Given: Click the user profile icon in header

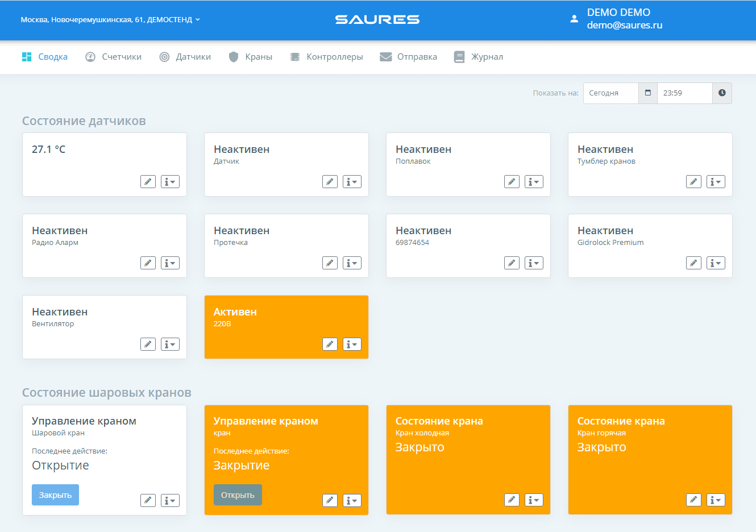Looking at the screenshot, I should 574,19.
